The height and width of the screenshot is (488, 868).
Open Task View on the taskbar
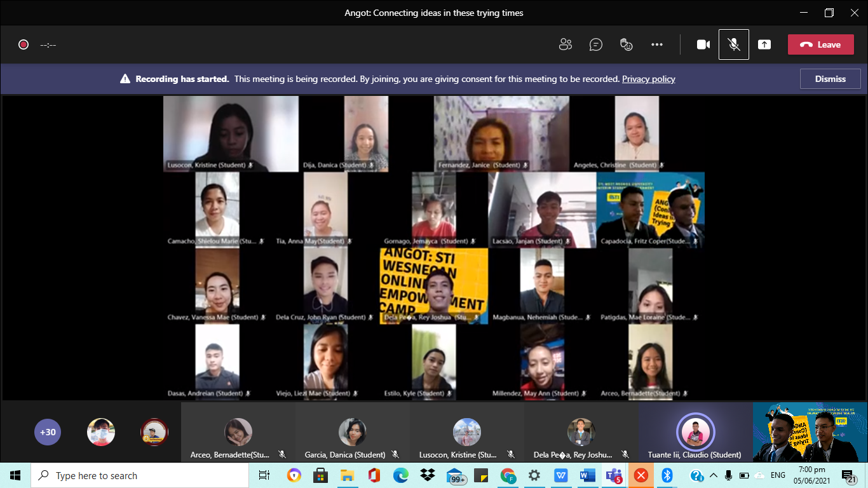pos(264,475)
